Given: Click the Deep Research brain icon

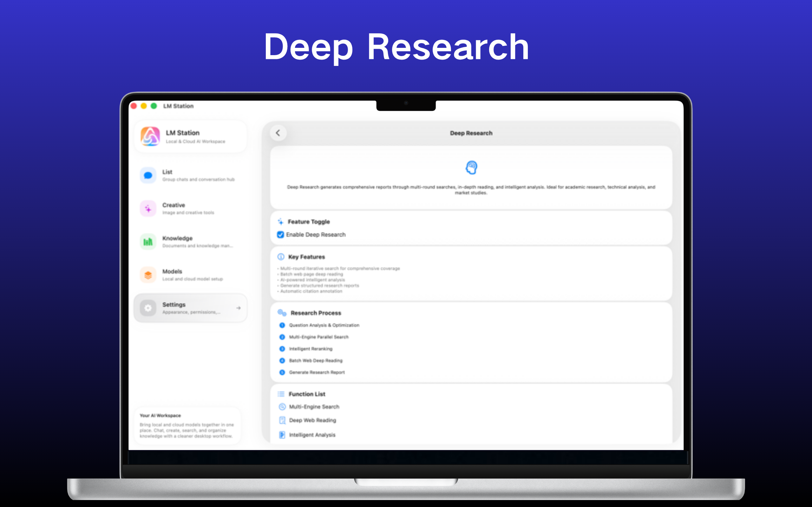Looking at the screenshot, I should 471,168.
